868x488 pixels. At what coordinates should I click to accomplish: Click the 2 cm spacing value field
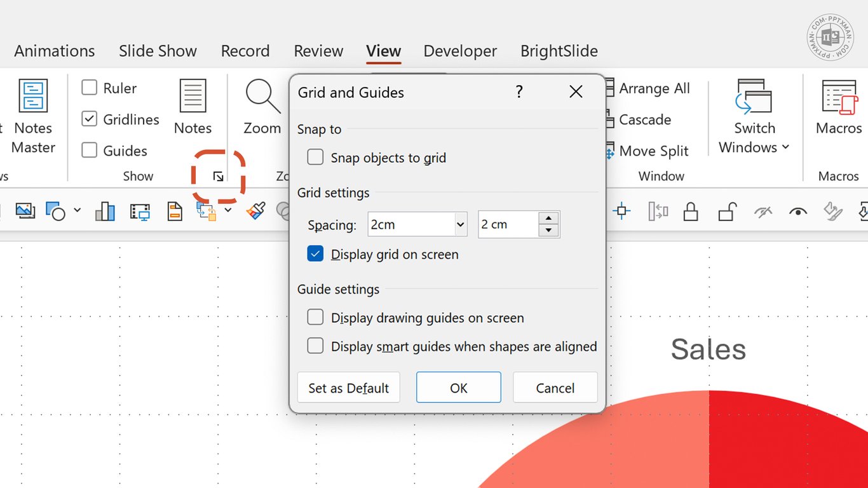click(x=508, y=224)
